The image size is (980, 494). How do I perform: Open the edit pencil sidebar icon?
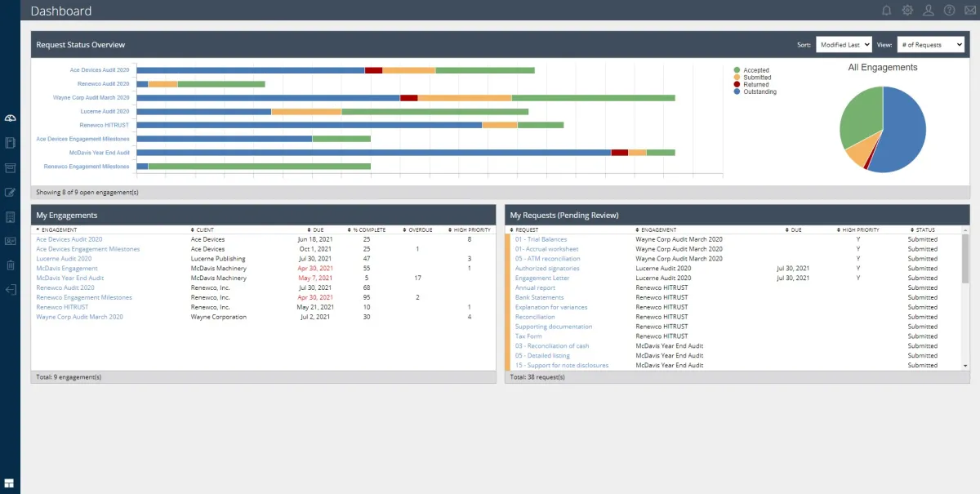point(10,193)
